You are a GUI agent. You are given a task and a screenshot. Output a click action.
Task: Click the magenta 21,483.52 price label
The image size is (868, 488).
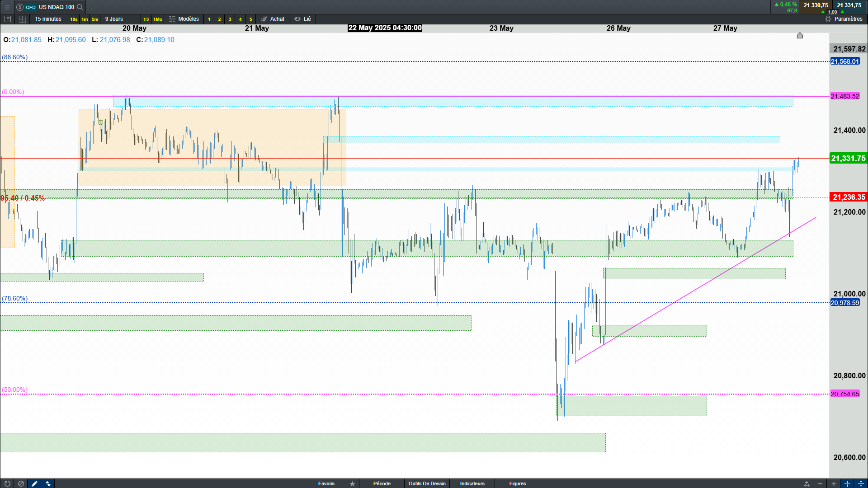point(844,96)
